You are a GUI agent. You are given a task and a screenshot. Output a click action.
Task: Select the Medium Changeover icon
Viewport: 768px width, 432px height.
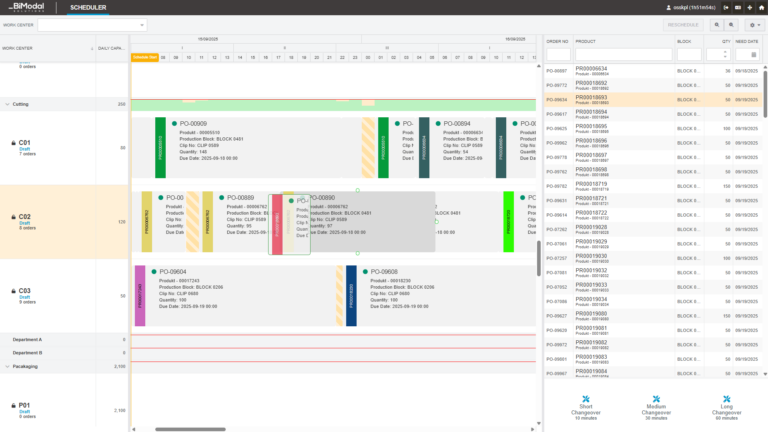pos(656,398)
